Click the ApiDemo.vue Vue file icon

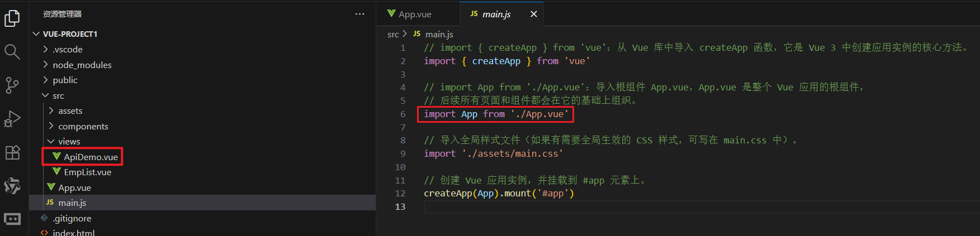click(x=57, y=156)
